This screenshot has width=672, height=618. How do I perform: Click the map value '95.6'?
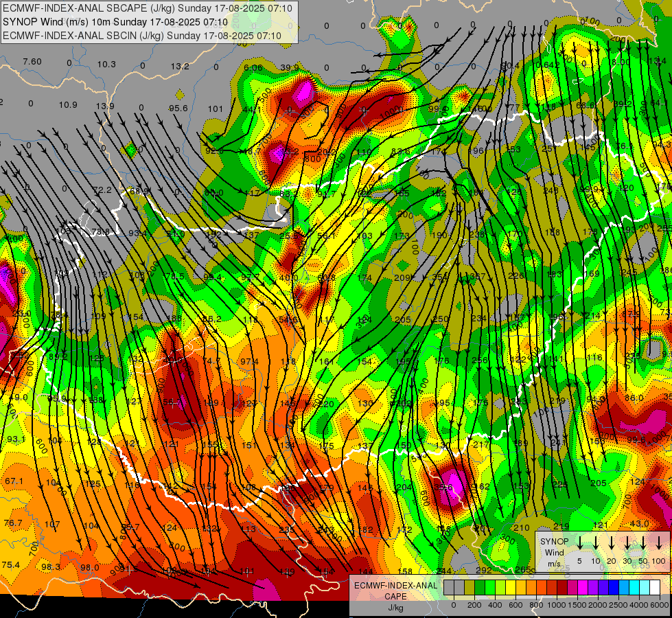click(178, 108)
